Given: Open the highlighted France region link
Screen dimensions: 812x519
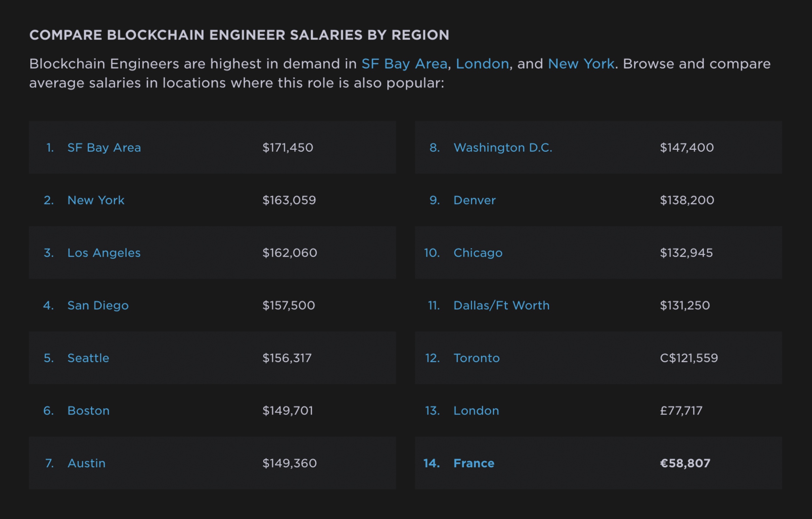Looking at the screenshot, I should point(474,463).
